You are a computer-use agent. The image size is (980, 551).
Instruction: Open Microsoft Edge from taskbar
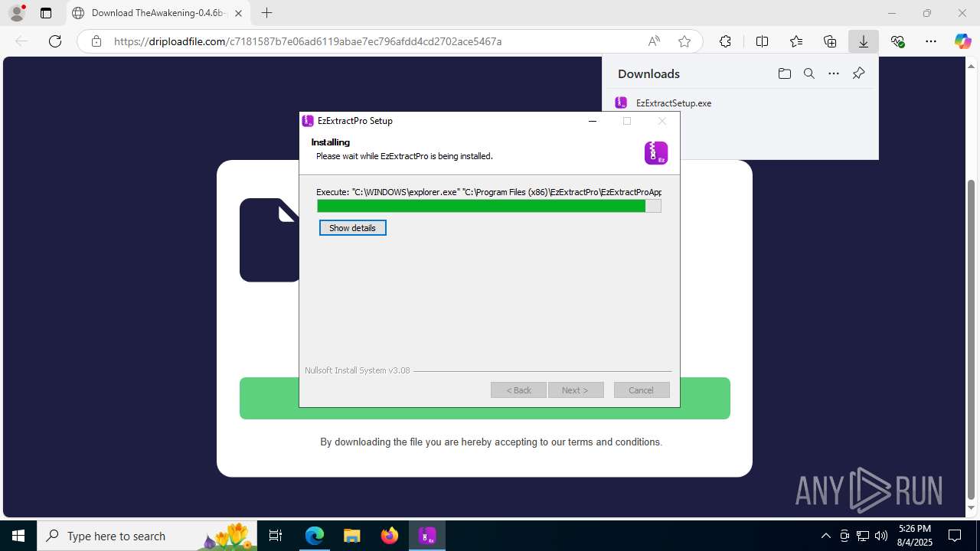click(315, 536)
